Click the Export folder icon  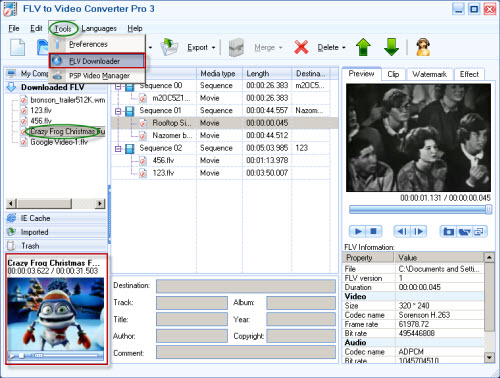click(169, 47)
